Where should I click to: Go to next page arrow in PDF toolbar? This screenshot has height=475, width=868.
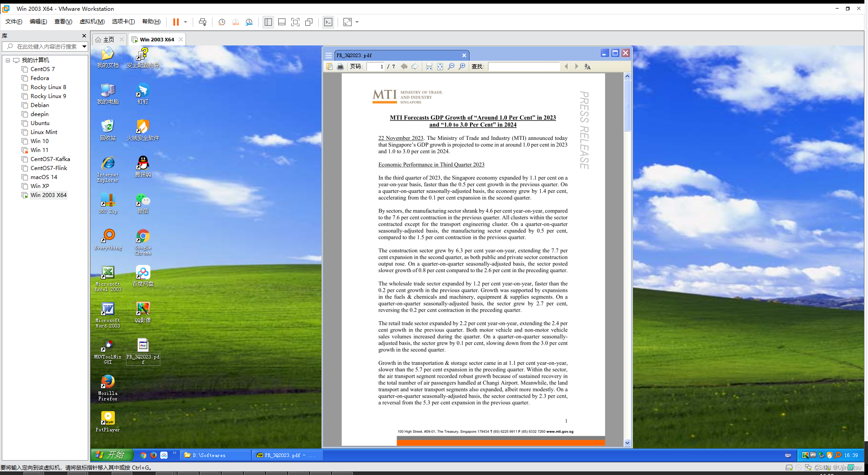click(415, 67)
